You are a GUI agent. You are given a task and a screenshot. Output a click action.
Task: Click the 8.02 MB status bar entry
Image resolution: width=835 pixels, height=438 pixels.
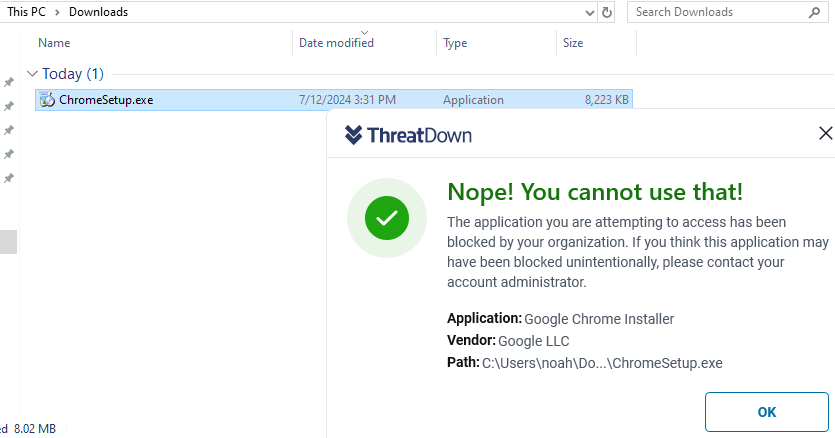[35, 428]
